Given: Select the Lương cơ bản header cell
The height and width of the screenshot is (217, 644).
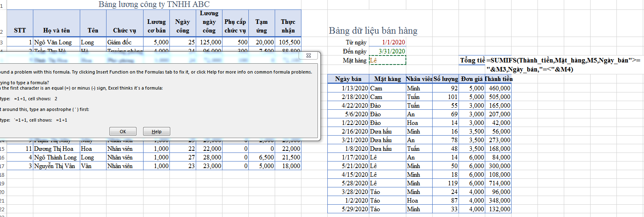Looking at the screenshot, I should click(x=156, y=26).
